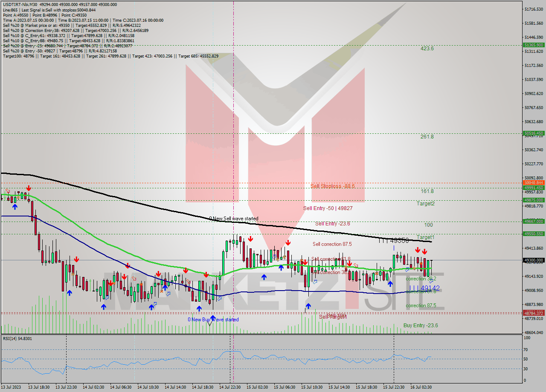Click the '14 Jul 02:30' time axis label

(93, 387)
